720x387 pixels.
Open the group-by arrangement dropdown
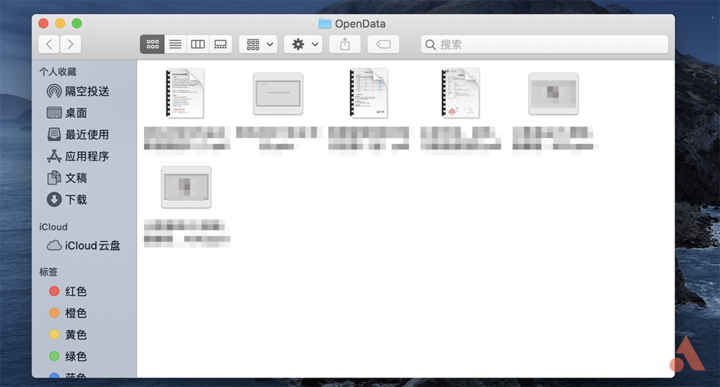tap(258, 45)
